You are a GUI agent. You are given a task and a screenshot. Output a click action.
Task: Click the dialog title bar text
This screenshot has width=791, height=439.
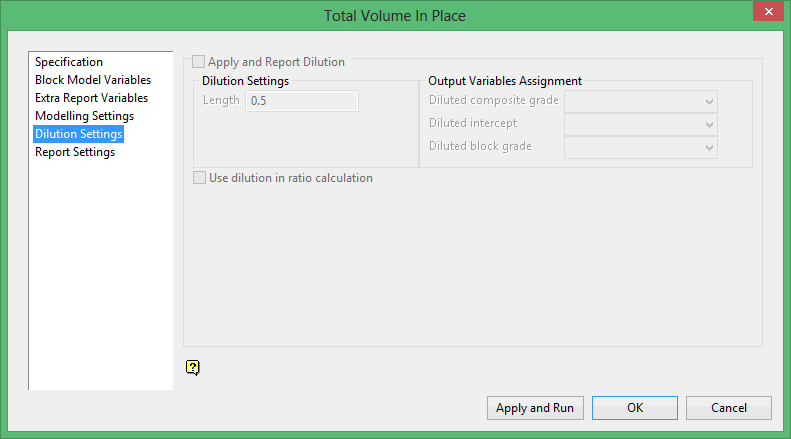(x=395, y=15)
